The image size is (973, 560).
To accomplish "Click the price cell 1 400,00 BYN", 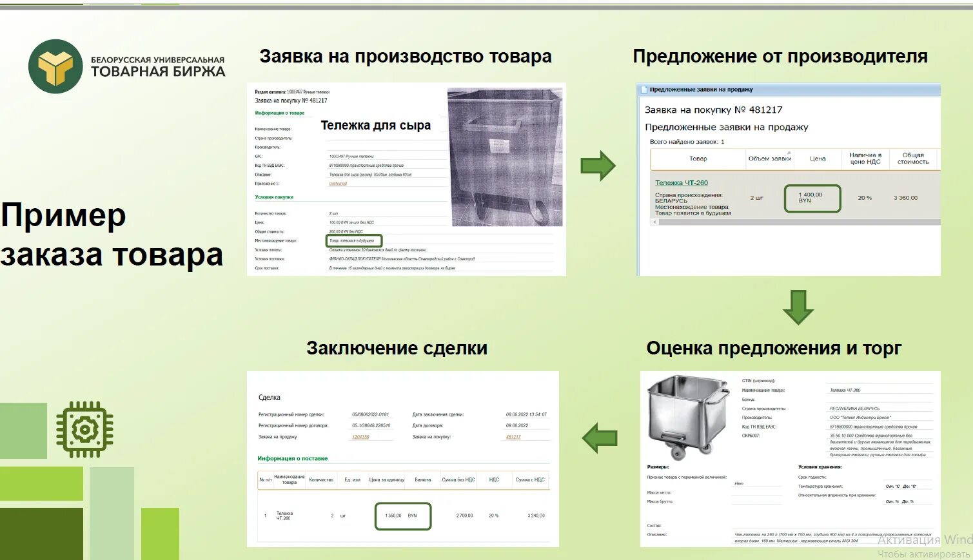I will coord(811,198).
